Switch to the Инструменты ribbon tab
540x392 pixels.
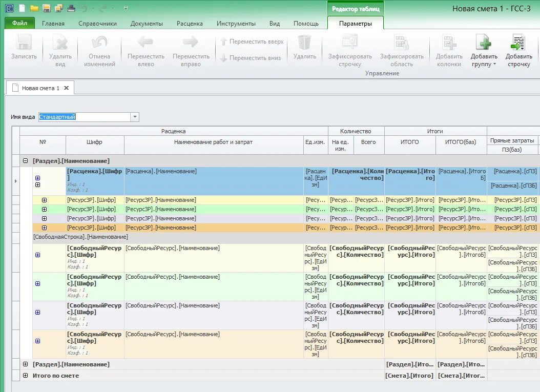point(236,24)
